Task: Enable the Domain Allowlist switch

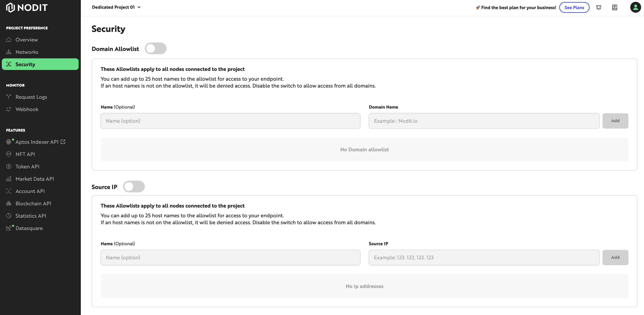Action: click(155, 49)
